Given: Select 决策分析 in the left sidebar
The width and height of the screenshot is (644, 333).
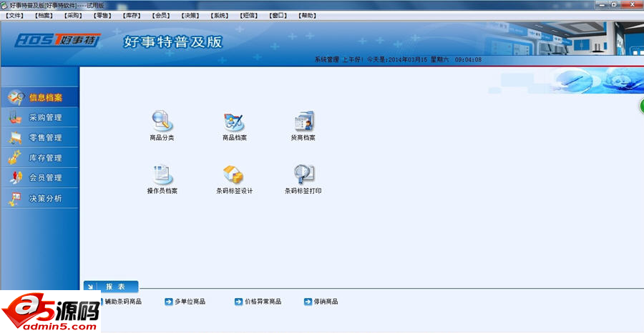Looking at the screenshot, I should pyautogui.click(x=39, y=199).
